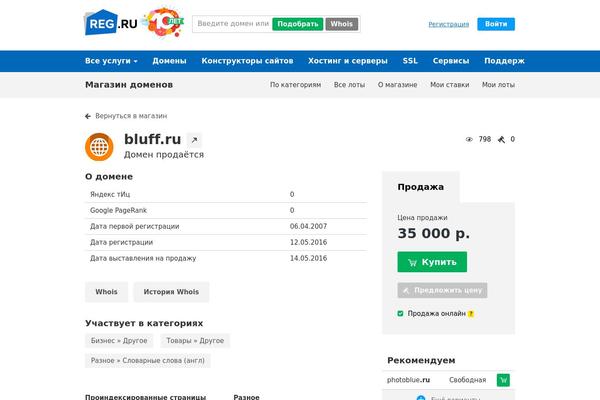Click the Яндекс тИц row label
Viewport: 600px width, 400px height.
click(110, 194)
